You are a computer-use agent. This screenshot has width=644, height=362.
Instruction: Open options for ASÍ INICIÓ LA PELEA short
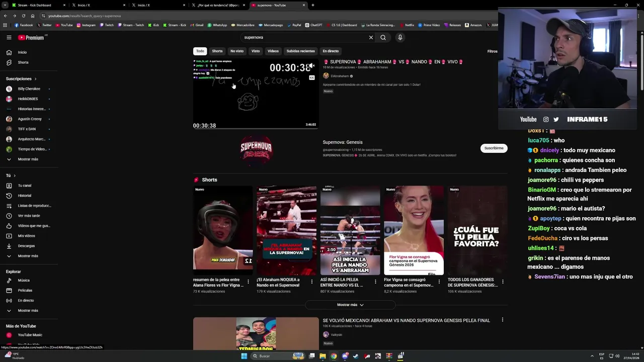click(x=375, y=282)
